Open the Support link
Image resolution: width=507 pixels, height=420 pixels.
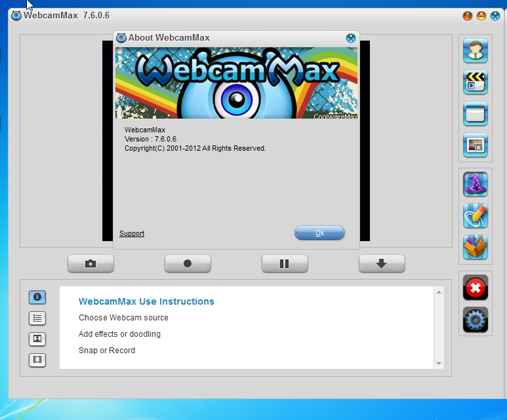pyautogui.click(x=132, y=233)
